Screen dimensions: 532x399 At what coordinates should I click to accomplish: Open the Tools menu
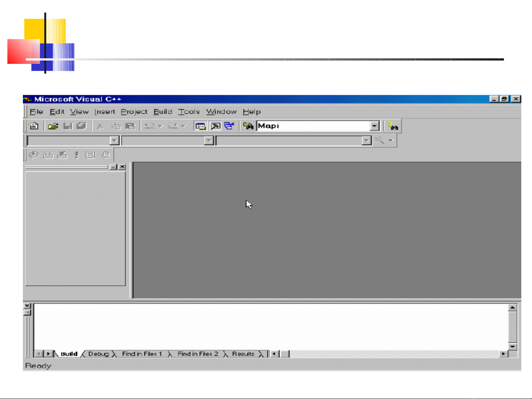pos(189,112)
